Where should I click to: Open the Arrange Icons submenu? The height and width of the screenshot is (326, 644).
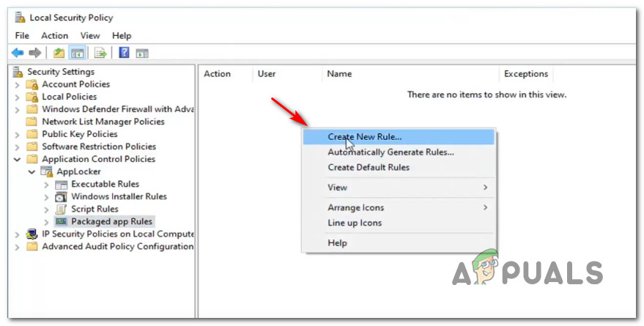(399, 207)
